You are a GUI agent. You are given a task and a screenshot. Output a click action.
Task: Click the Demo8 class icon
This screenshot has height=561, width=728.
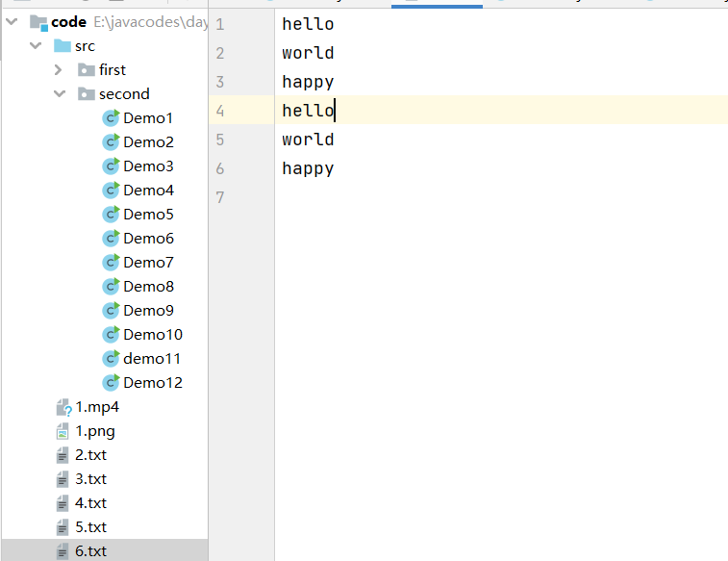click(111, 287)
